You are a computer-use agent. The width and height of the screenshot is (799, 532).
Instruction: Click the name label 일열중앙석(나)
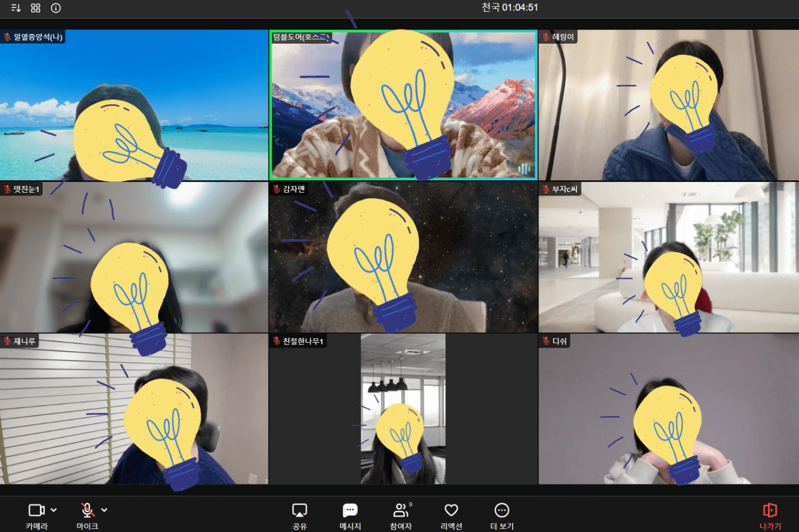(x=38, y=37)
